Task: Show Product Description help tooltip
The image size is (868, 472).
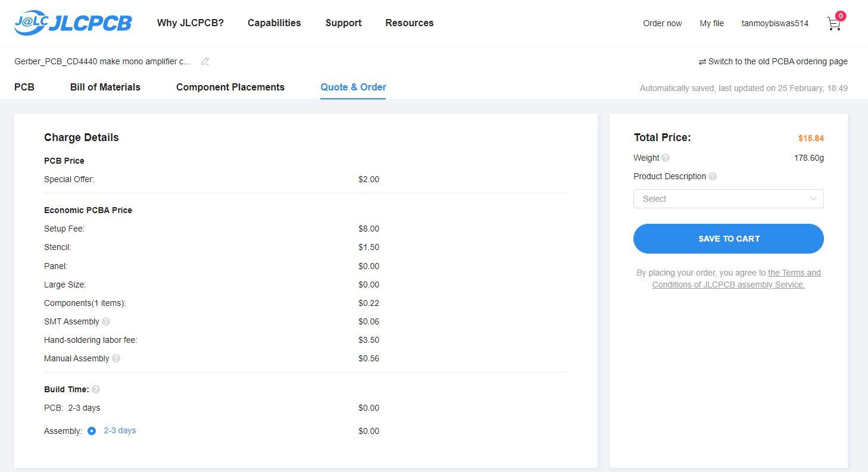Action: pos(713,176)
